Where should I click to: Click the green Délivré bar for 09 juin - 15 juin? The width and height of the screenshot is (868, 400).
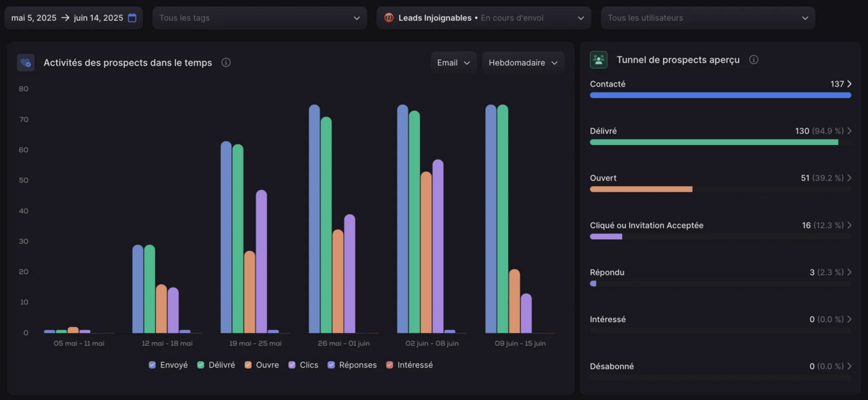503,219
